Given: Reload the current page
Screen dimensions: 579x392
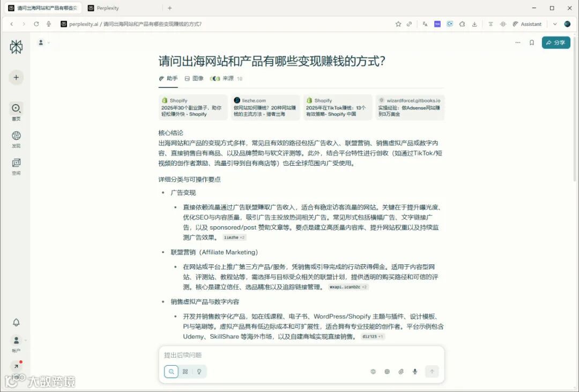Looking at the screenshot, I should (x=36, y=24).
